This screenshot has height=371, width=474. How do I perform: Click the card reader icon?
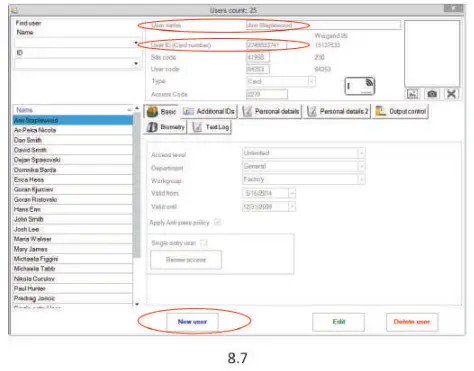(x=360, y=86)
